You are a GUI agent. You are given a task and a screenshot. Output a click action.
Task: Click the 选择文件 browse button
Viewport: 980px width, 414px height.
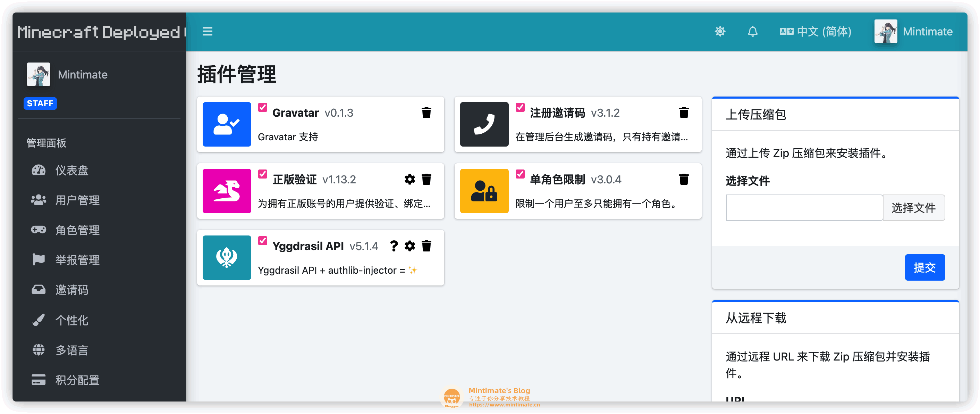(x=913, y=208)
